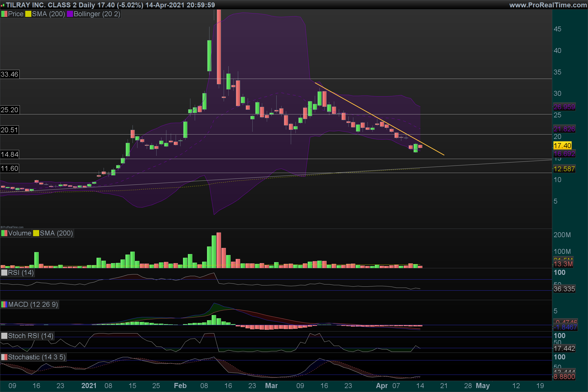Screen dimensions: 588x392
Task: Select the 14.84 horizontal level label
Action: pyautogui.click(x=10, y=154)
